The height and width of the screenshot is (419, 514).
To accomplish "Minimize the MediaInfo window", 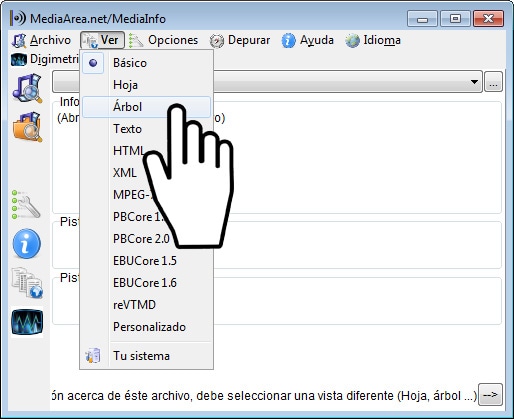I will tap(422, 18).
